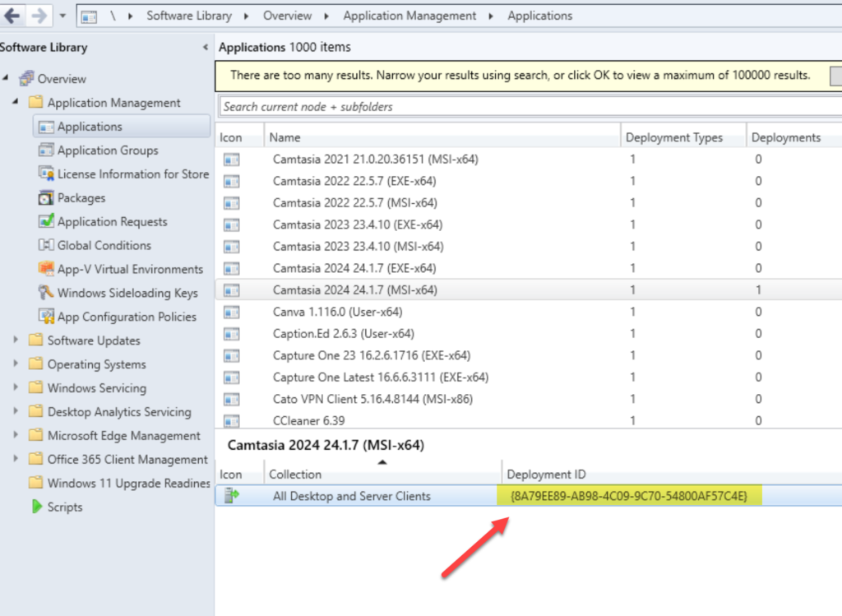Click the highlighted Deployment ID GUID cell
This screenshot has height=616, width=842.
629,496
